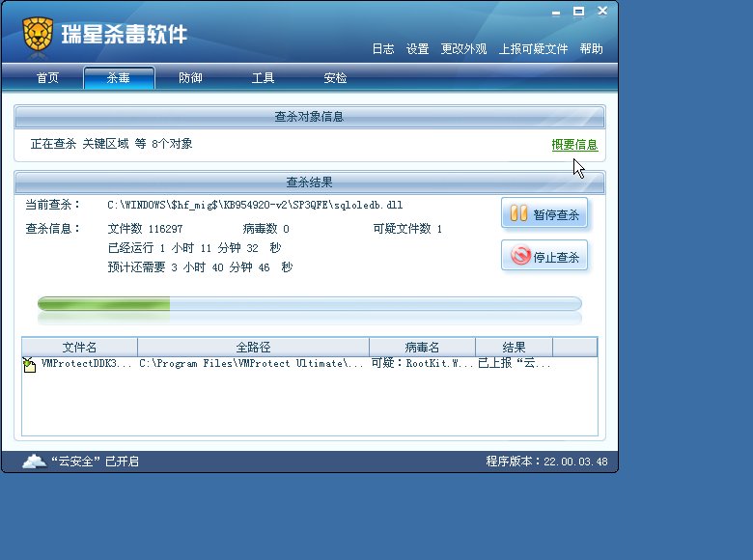753x560 pixels.
Task: Click the 查杀对象信息 section header
Action: coord(309,117)
